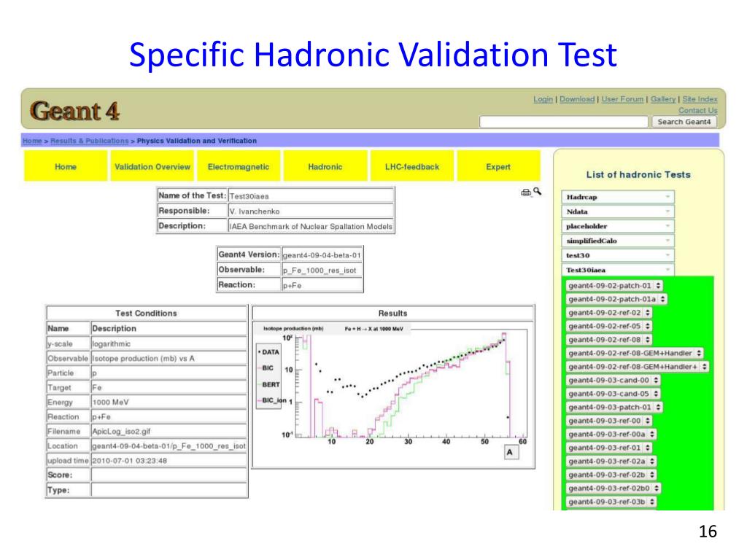747x560 pixels.
Task: Open the geant4-09-03-ref-03b version selector
Action: pos(611,502)
